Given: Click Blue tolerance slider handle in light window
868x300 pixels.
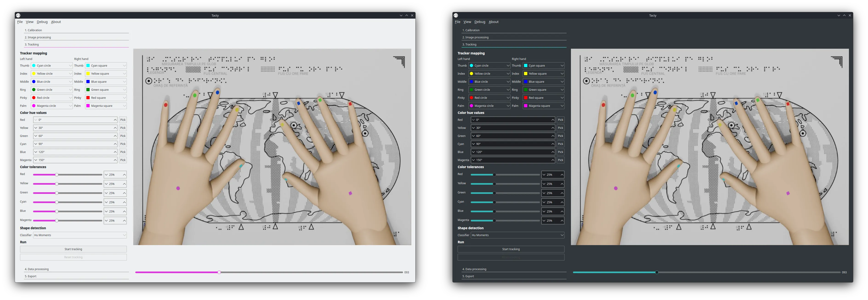Looking at the screenshot, I should pos(57,212).
